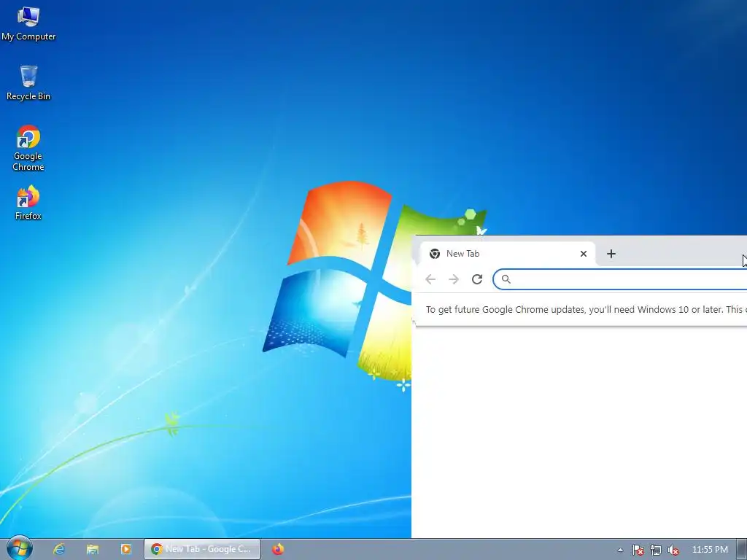Viewport: 747px width, 560px height.
Task: Click the Chrome New Tab taskbar button
Action: (202, 549)
